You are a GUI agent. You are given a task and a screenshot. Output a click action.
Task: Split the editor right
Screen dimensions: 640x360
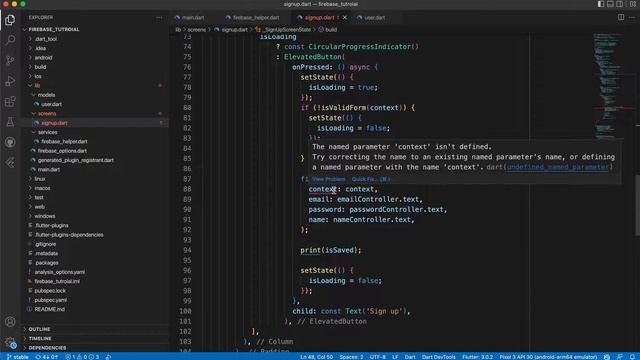point(621,18)
